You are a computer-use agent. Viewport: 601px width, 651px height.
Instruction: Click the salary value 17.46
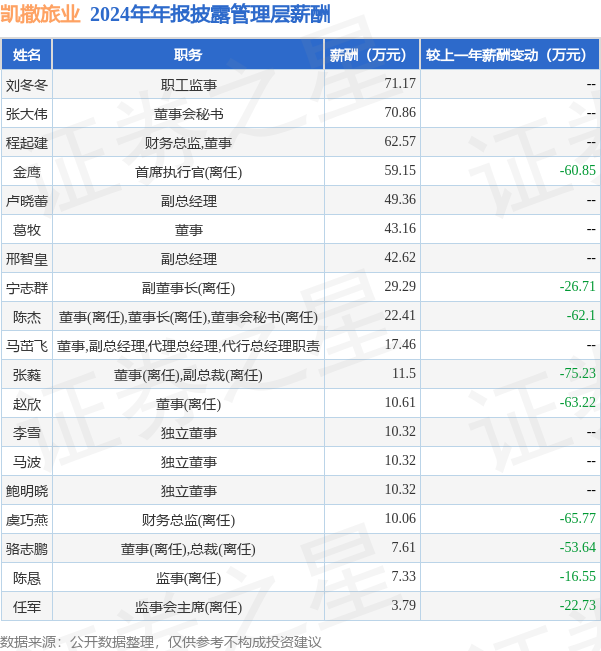pyautogui.click(x=400, y=344)
